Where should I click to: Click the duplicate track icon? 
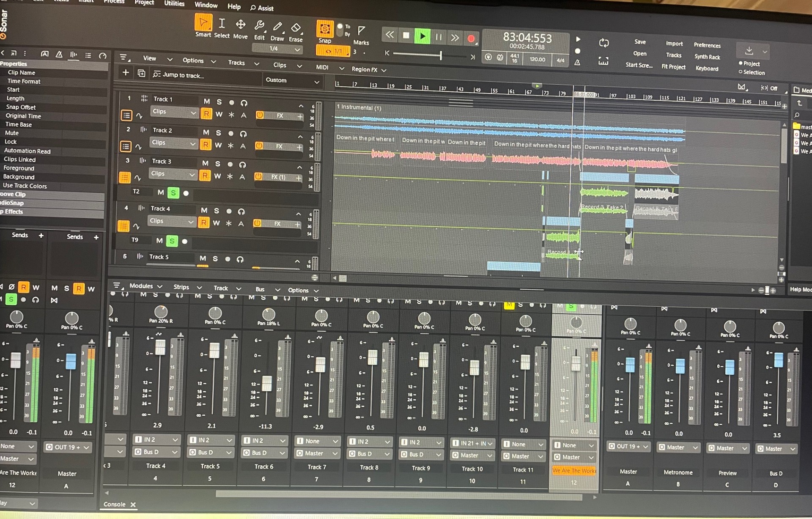(x=141, y=73)
